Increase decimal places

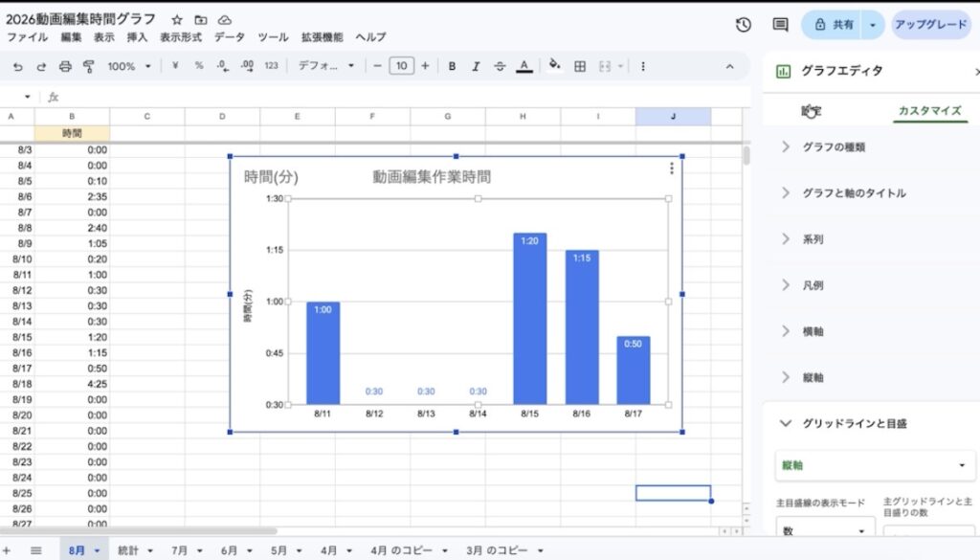tap(247, 66)
